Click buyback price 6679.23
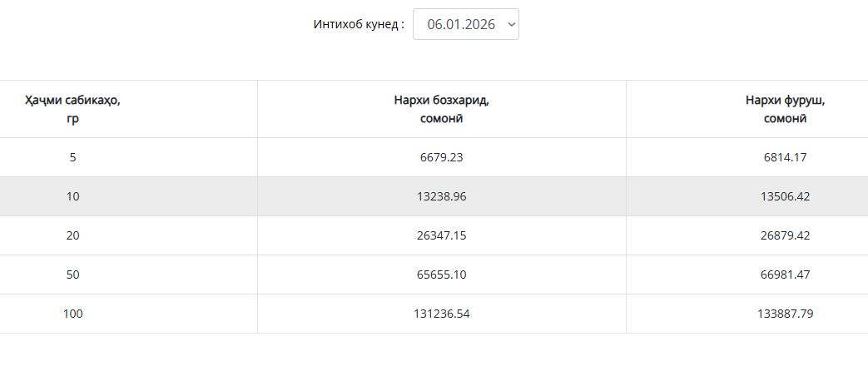This screenshot has width=868, height=371. pyautogui.click(x=441, y=157)
